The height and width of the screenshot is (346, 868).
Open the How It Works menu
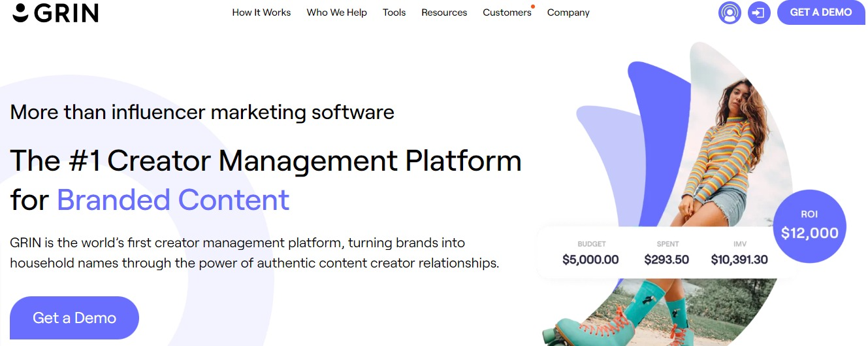(261, 12)
